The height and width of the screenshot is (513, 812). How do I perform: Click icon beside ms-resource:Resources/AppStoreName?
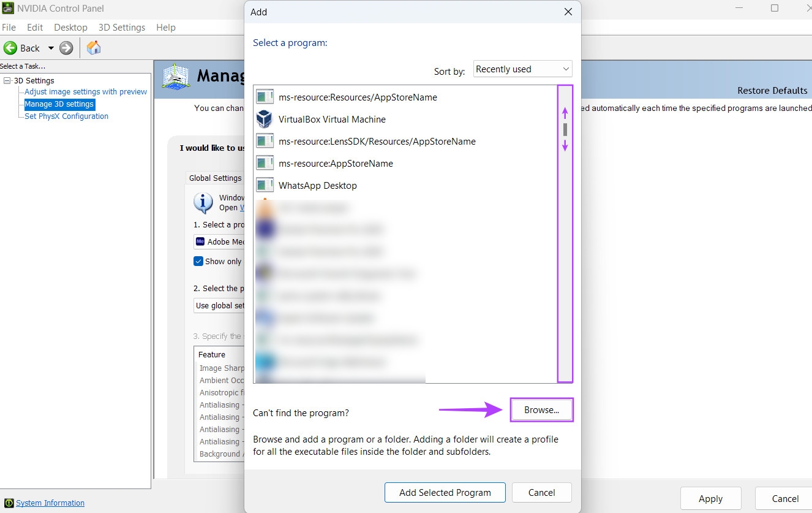pyautogui.click(x=265, y=97)
